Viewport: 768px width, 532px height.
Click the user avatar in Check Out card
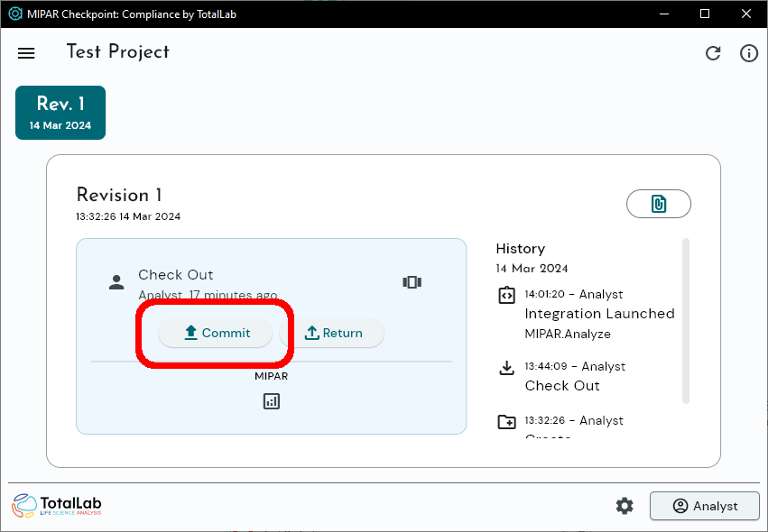point(116,282)
